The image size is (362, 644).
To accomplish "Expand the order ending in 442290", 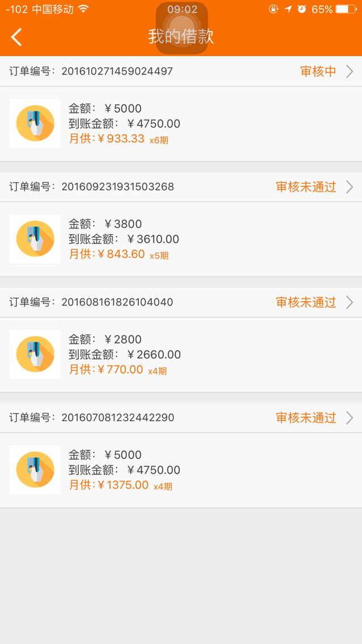I will click(x=350, y=418).
